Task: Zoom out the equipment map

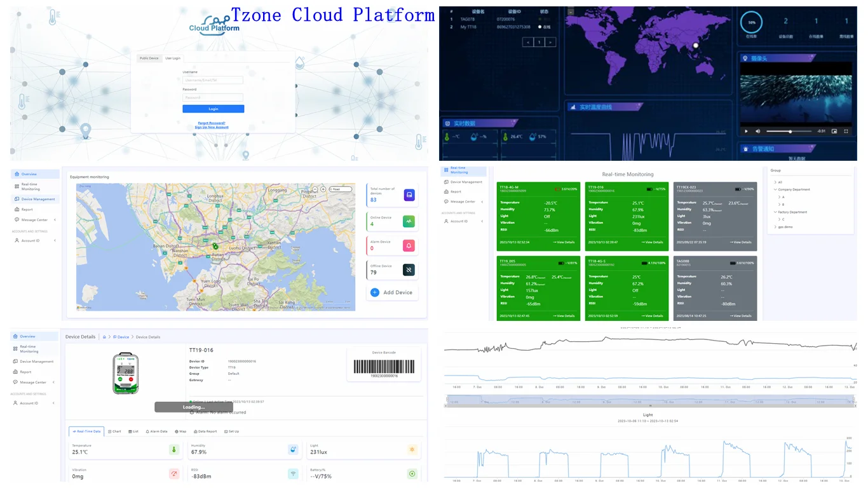Action: click(315, 189)
